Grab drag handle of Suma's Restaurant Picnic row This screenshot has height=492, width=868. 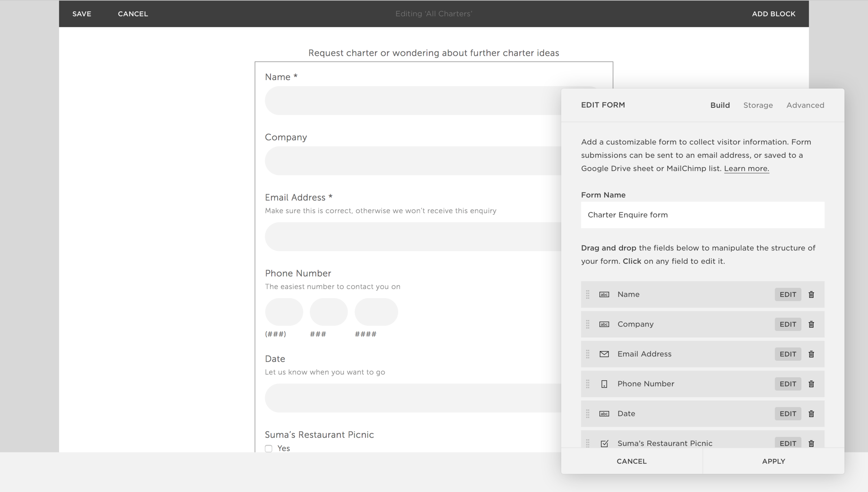point(587,443)
